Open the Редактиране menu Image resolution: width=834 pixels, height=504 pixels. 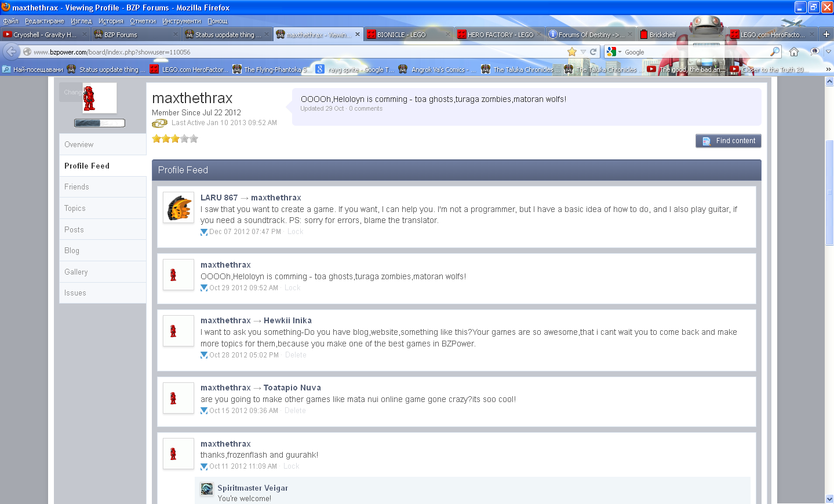coord(45,21)
